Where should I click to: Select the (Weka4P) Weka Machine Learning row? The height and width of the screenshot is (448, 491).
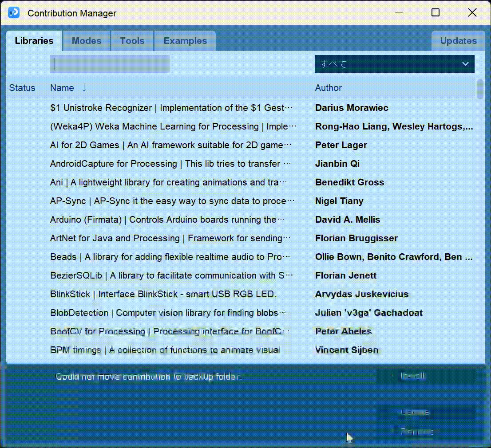coord(240,126)
